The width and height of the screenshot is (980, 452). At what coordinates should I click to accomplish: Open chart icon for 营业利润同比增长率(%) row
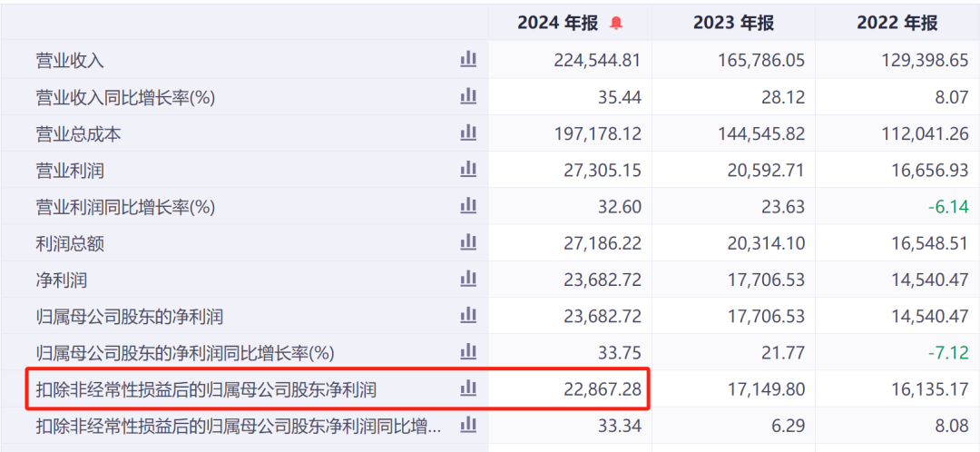click(x=468, y=206)
